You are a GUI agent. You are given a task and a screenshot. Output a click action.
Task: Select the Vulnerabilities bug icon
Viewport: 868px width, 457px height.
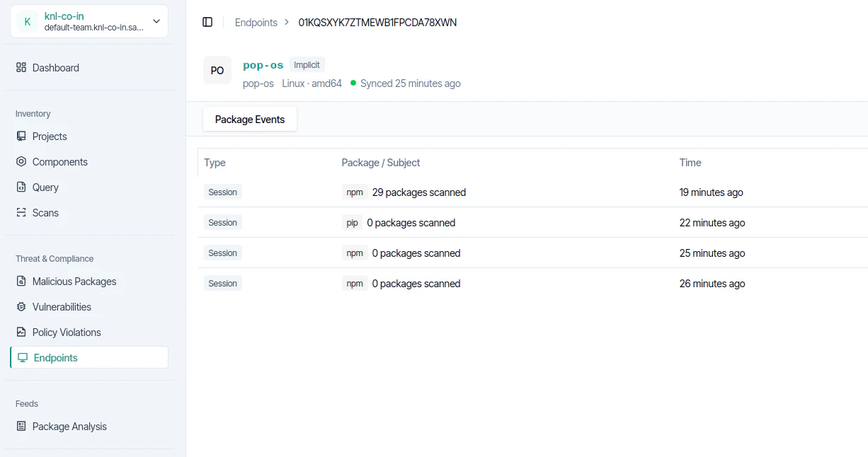point(21,307)
